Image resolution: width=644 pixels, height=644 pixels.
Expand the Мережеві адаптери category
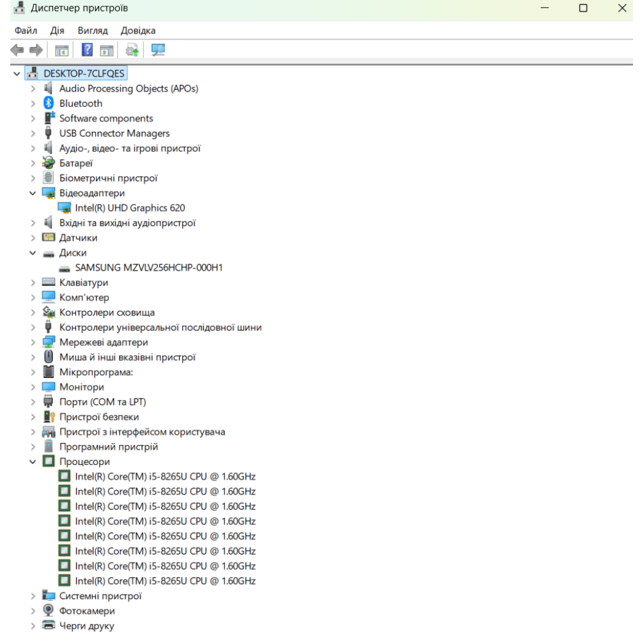pyautogui.click(x=33, y=342)
